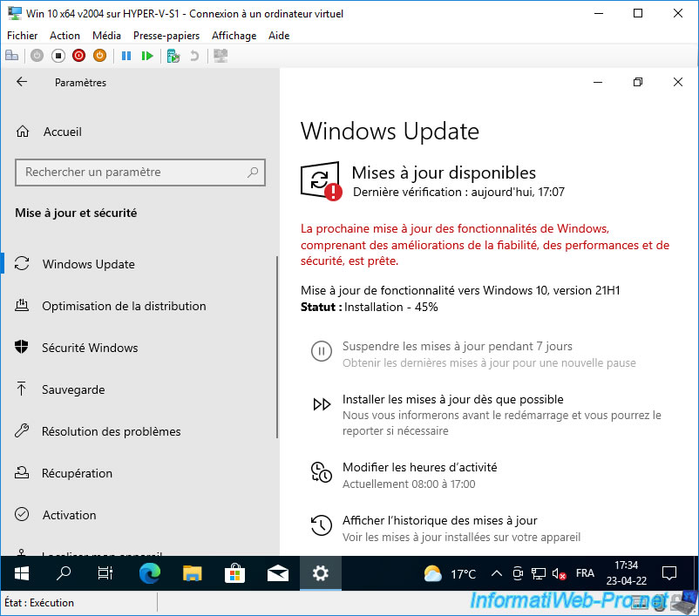The width and height of the screenshot is (699, 616).
Task: Save the VM state with the orange icon
Action: click(100, 56)
